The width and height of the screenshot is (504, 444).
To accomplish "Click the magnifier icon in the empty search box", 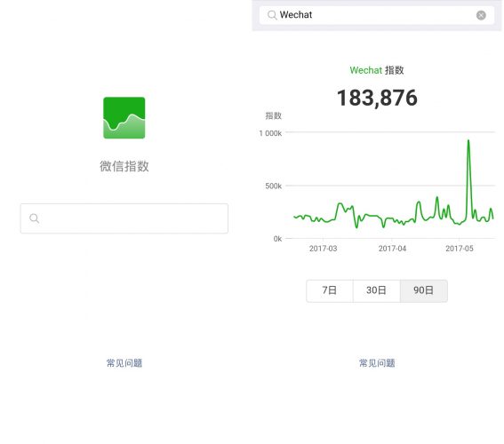I will click(x=34, y=218).
